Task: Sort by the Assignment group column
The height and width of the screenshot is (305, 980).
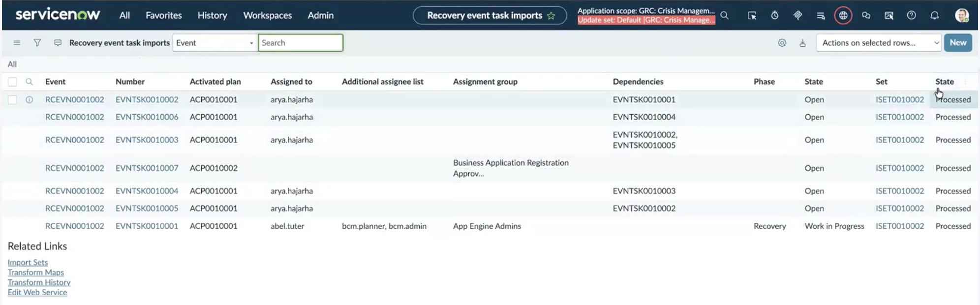Action: 485,82
